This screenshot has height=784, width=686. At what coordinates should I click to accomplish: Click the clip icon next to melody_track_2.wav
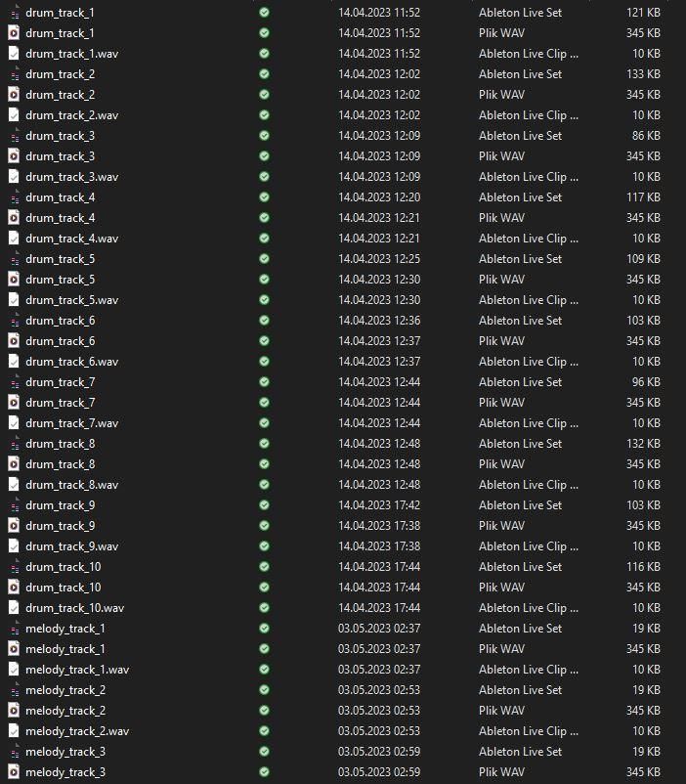[14, 730]
